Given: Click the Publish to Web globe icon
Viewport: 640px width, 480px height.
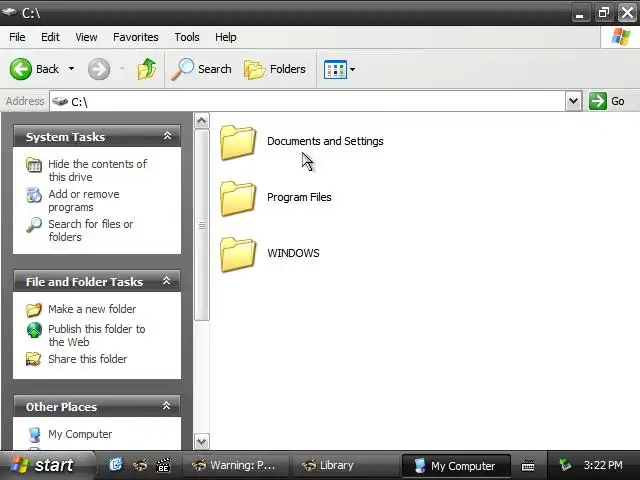Looking at the screenshot, I should [x=34, y=330].
